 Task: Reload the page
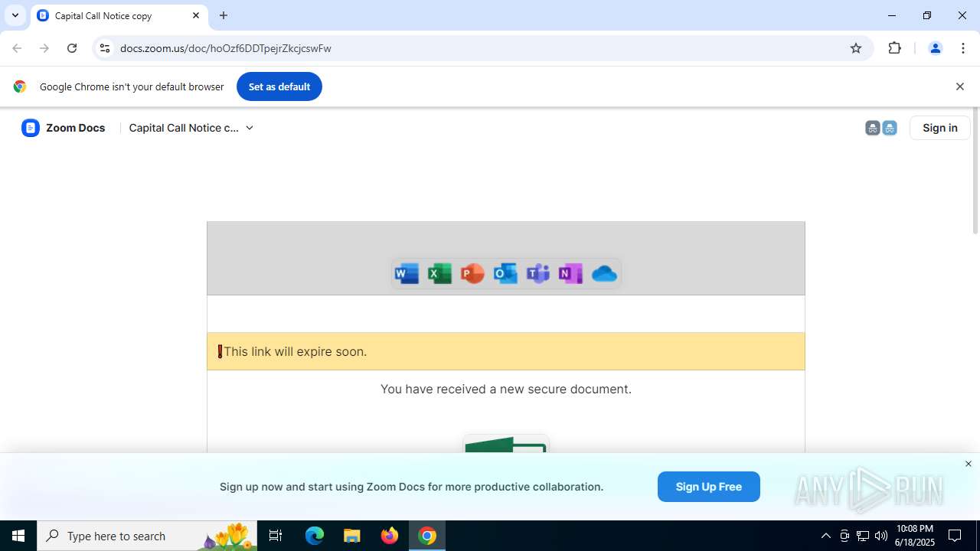[x=72, y=48]
